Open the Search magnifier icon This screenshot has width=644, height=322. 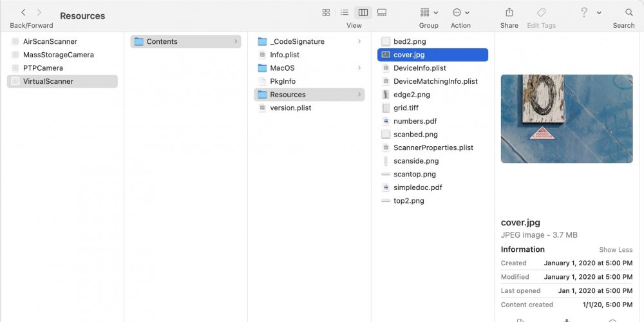tap(629, 12)
